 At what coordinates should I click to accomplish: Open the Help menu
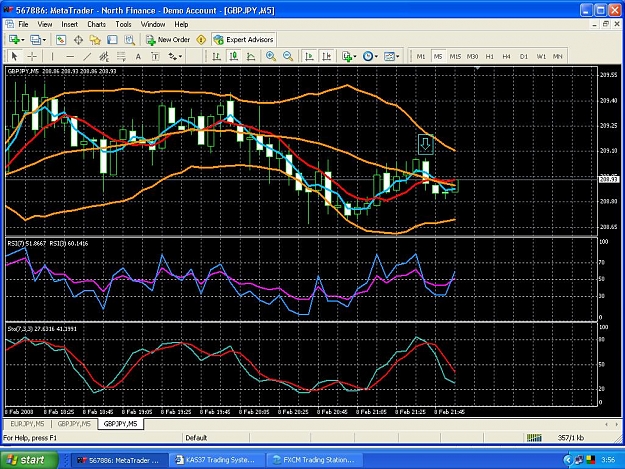181,24
